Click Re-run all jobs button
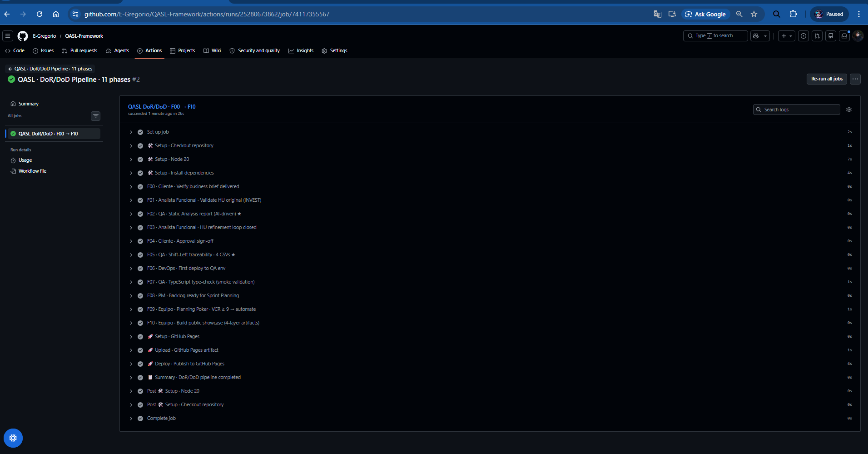The width and height of the screenshot is (868, 454). coord(827,79)
